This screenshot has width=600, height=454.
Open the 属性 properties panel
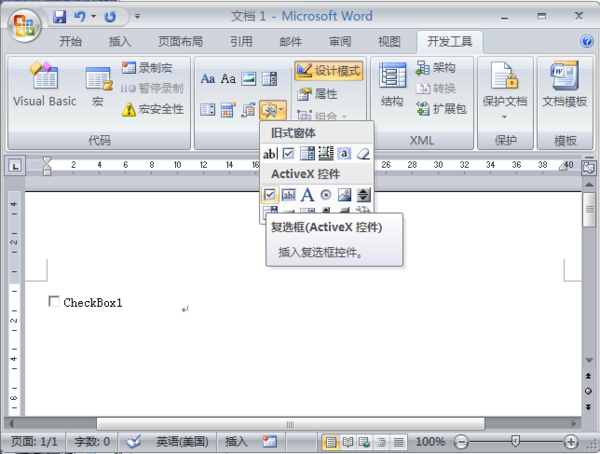tap(317, 94)
